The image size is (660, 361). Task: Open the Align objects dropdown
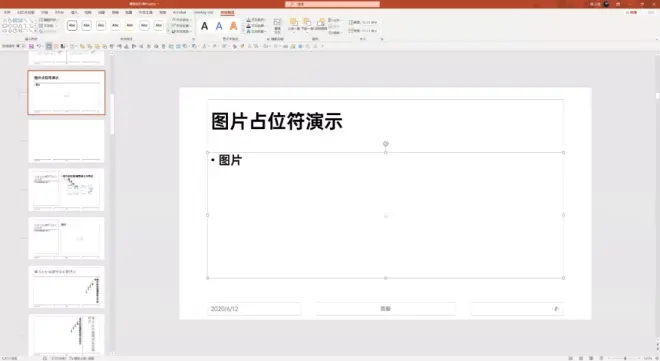point(335,20)
